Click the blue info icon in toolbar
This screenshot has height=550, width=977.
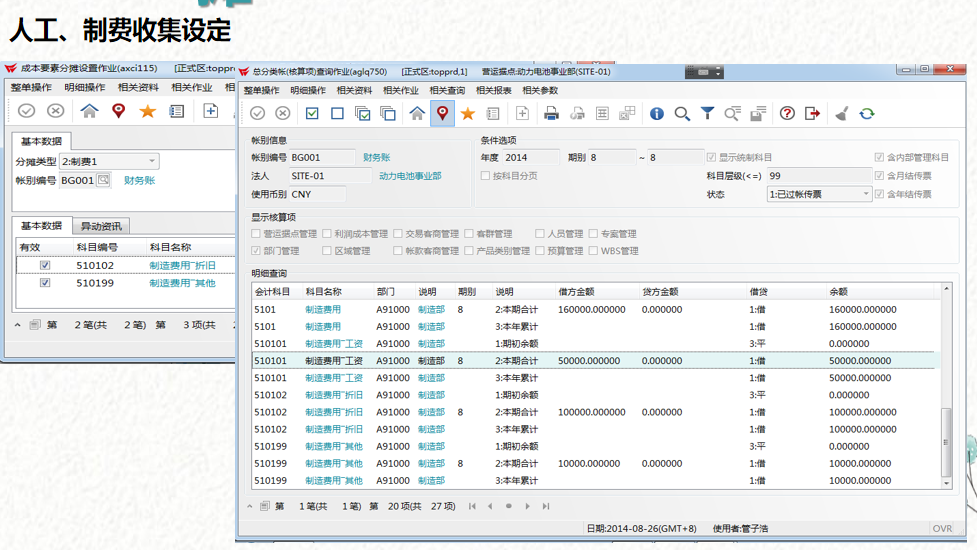(656, 114)
